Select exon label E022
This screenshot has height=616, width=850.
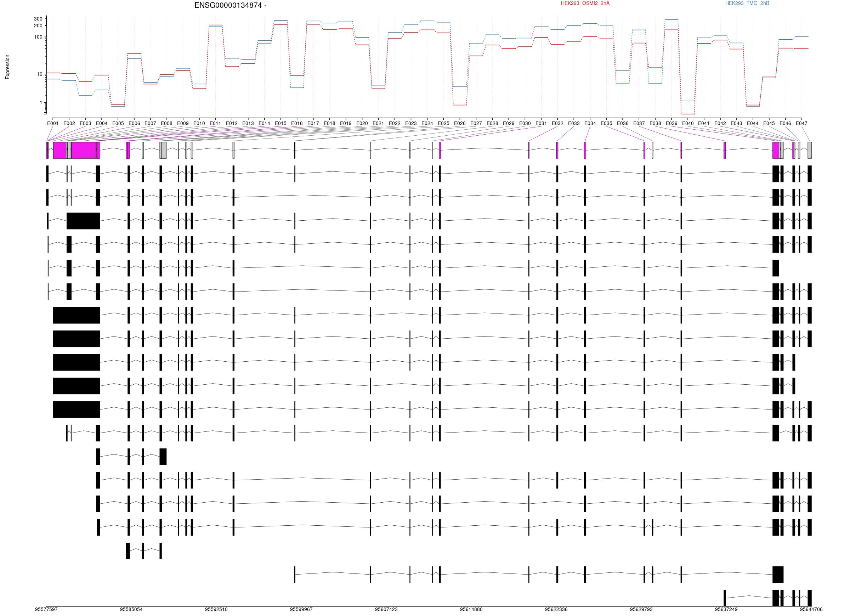pos(395,123)
